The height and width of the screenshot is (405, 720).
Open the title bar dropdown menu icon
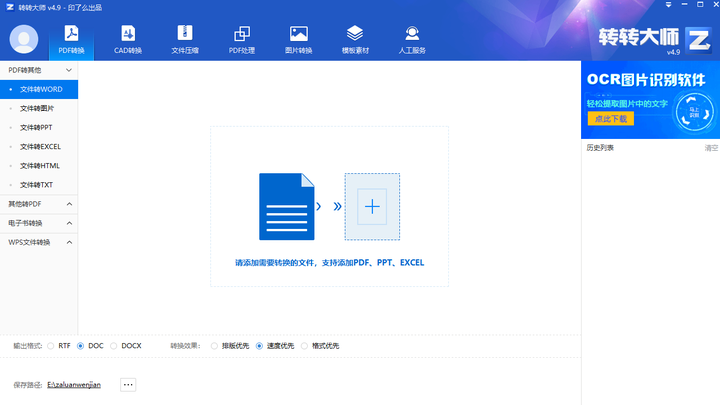669,5
